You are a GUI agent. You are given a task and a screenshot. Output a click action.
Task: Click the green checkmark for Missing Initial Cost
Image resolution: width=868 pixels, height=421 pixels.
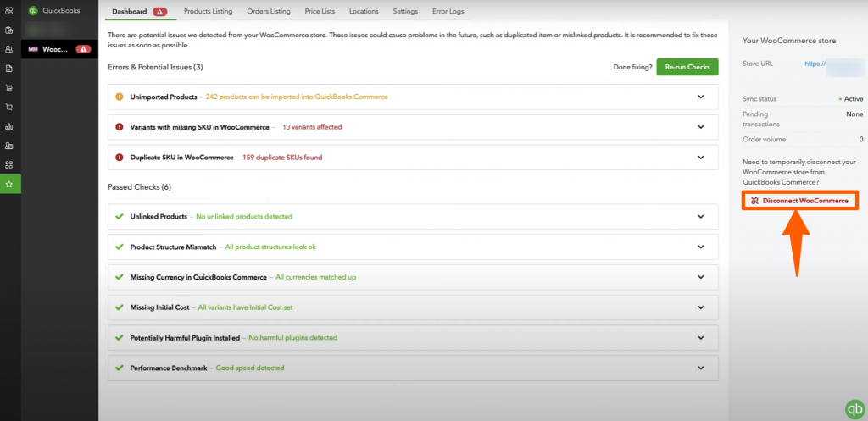pyautogui.click(x=119, y=307)
